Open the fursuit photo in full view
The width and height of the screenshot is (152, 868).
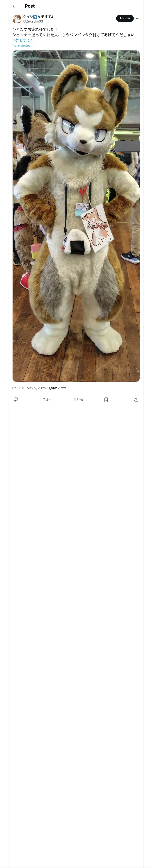tap(76, 216)
